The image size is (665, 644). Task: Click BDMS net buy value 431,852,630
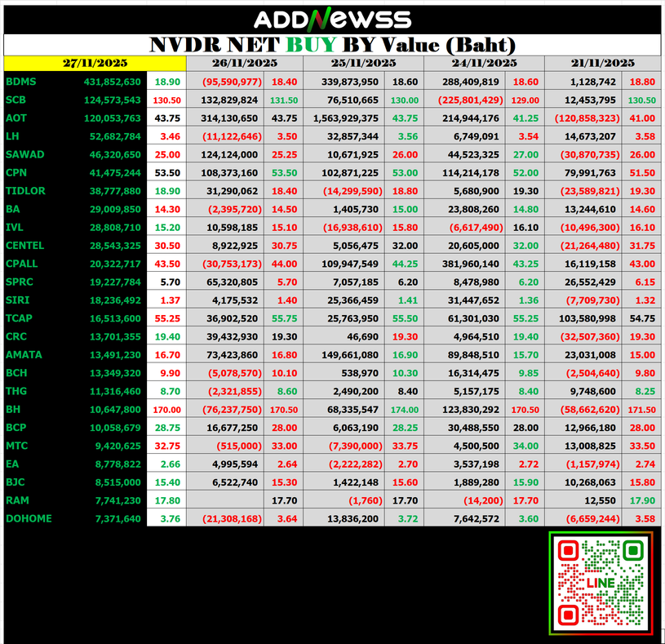[112, 82]
